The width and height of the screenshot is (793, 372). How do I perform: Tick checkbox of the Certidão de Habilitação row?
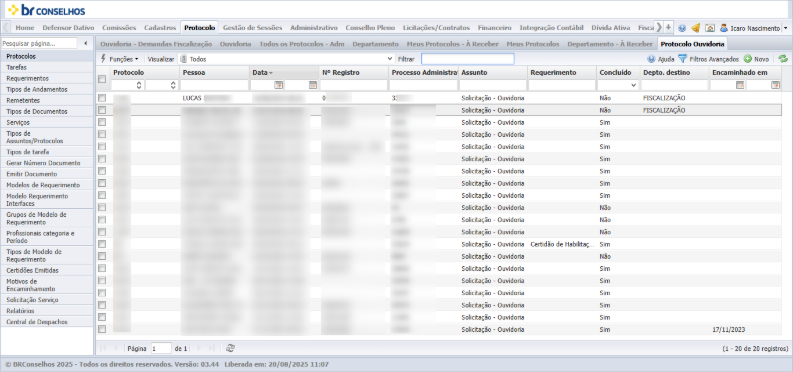pyautogui.click(x=102, y=244)
